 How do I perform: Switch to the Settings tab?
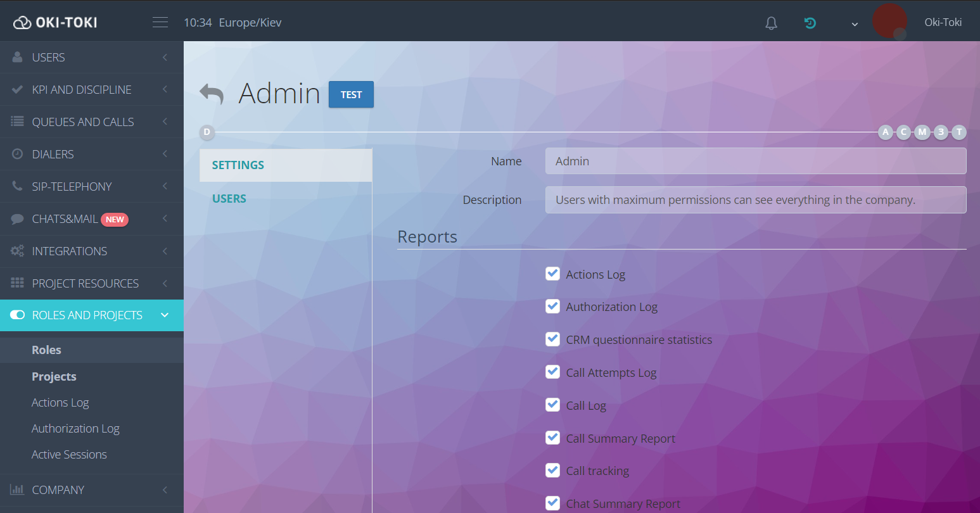[x=286, y=165]
